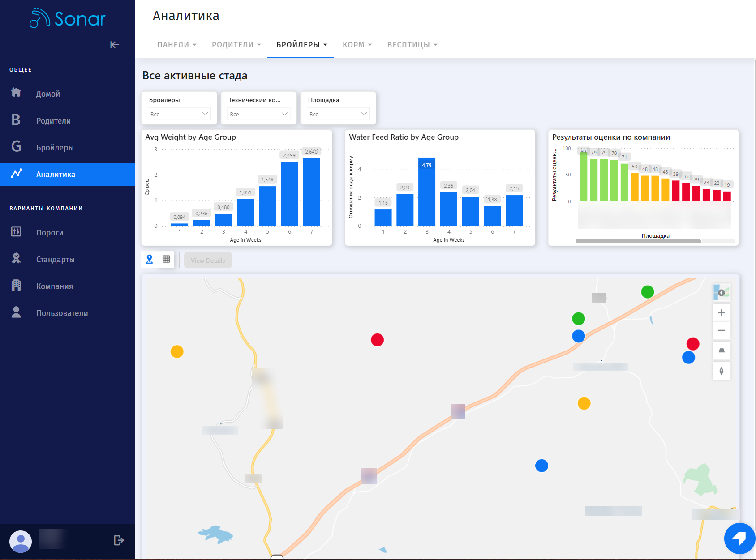The width and height of the screenshot is (756, 560).
Task: Zoom out on the map
Action: (722, 330)
